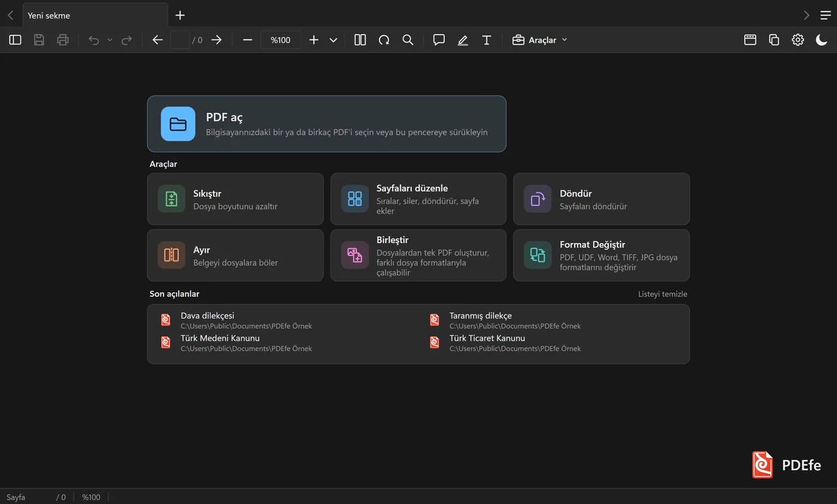The width and height of the screenshot is (837, 504).
Task: Click the tab scroll left chevron
Action: point(10,15)
